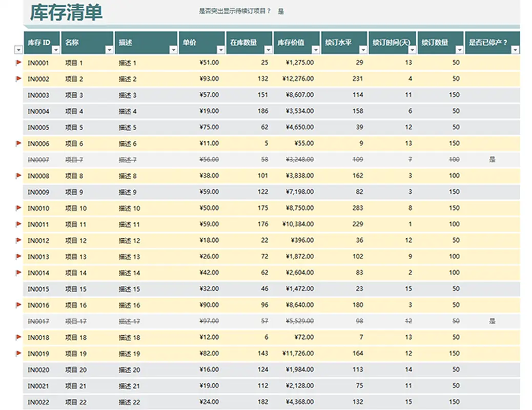The height and width of the screenshot is (410, 532).
Task: Select cell 项目 5
Action: [74, 127]
